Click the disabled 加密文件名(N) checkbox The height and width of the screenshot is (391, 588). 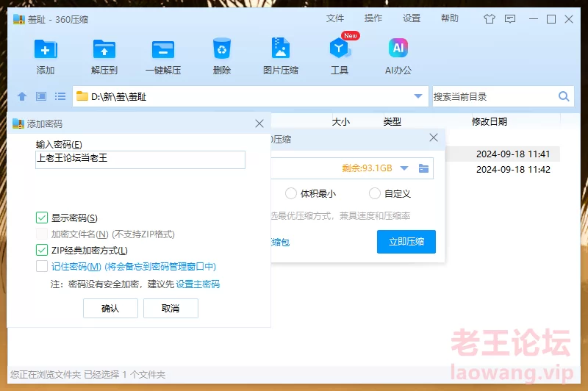(x=42, y=234)
